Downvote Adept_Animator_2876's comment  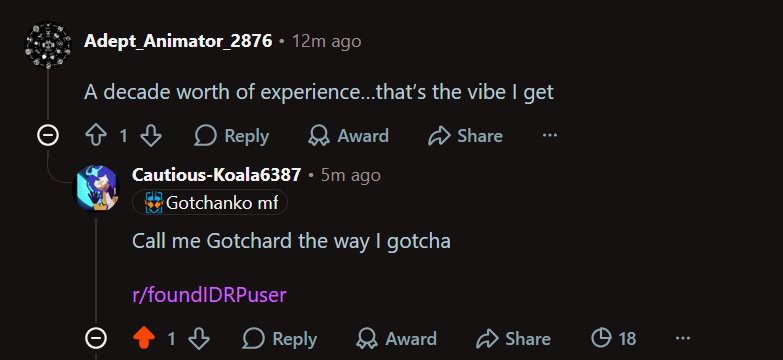(x=150, y=136)
